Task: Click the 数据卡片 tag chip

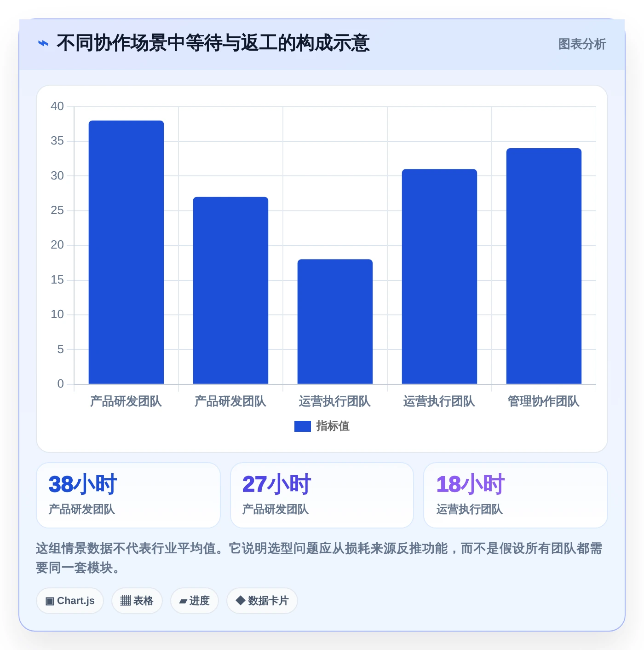Action: (x=262, y=601)
